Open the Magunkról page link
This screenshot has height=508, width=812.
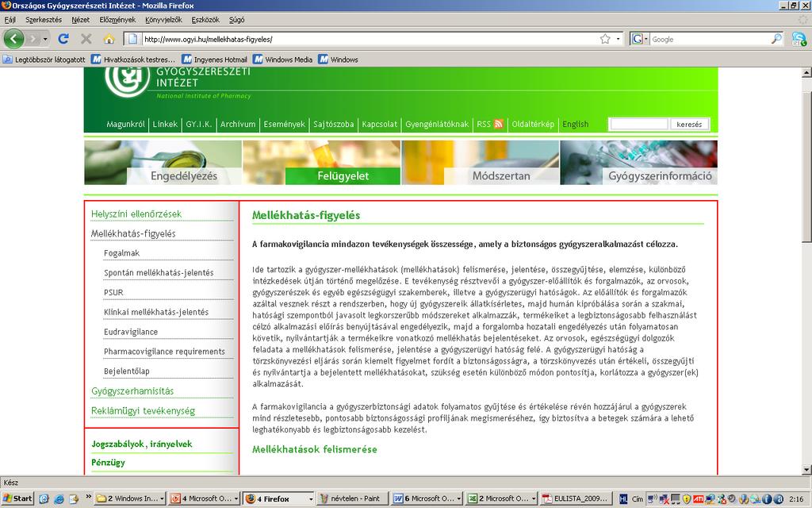(125, 125)
